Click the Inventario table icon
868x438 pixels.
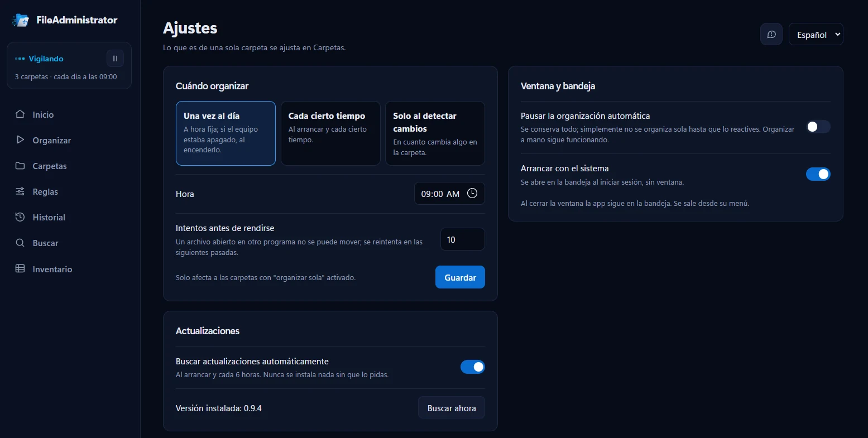tap(20, 268)
